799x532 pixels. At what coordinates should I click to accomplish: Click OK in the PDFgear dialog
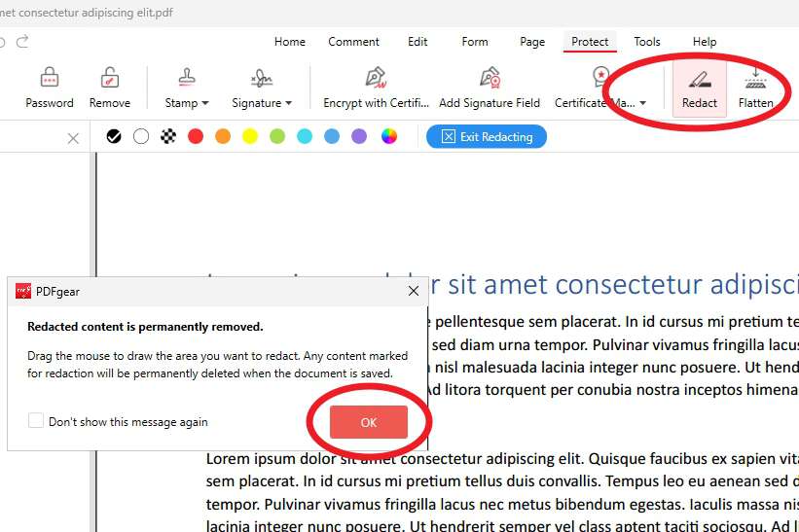click(369, 422)
